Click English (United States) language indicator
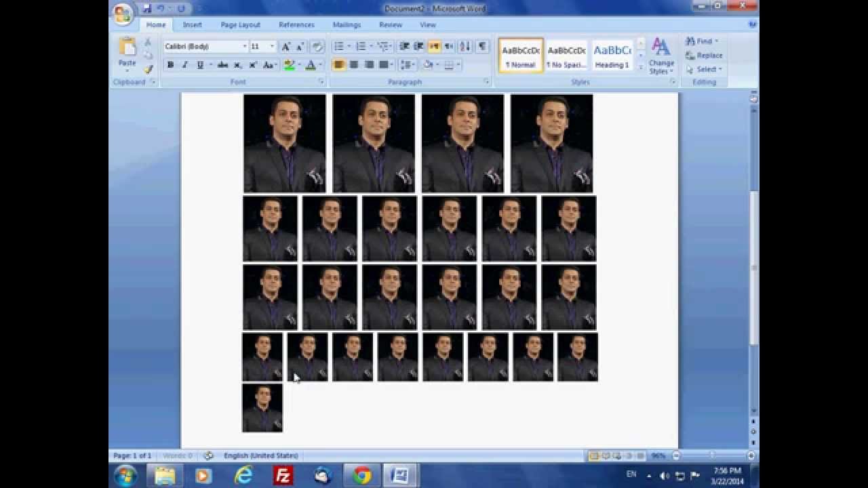Viewport: 868px width, 488px height. pos(260,455)
